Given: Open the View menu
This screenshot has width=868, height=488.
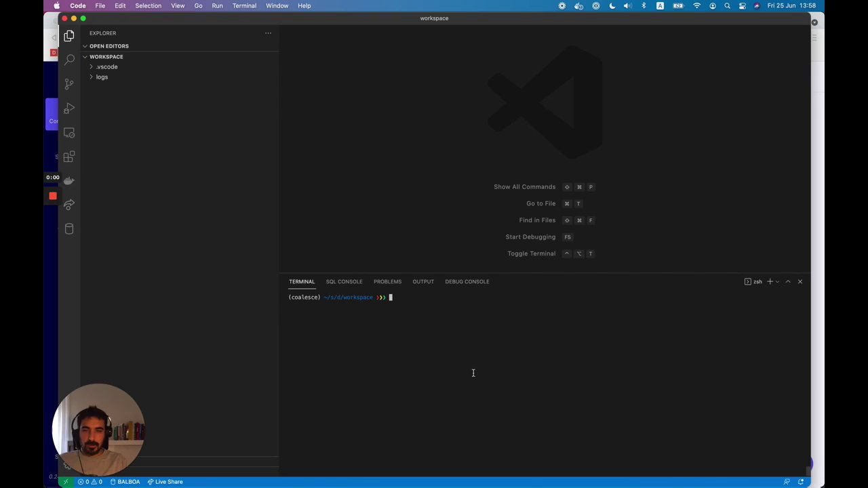Looking at the screenshot, I should pyautogui.click(x=178, y=6).
